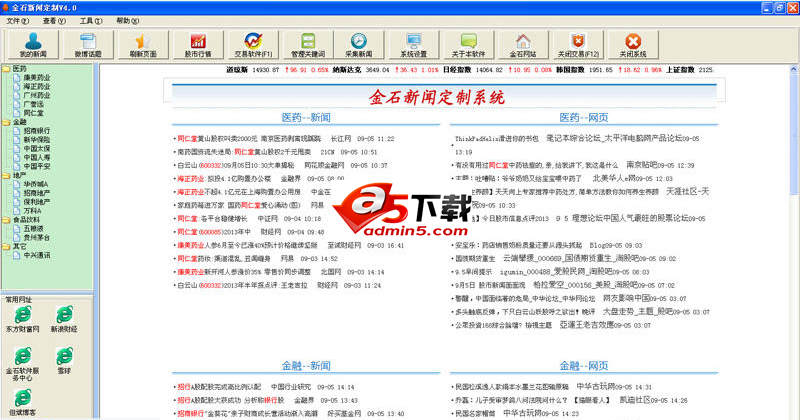Click 关闭交易(F12) shield icon
The image size is (804, 420).
point(578,45)
